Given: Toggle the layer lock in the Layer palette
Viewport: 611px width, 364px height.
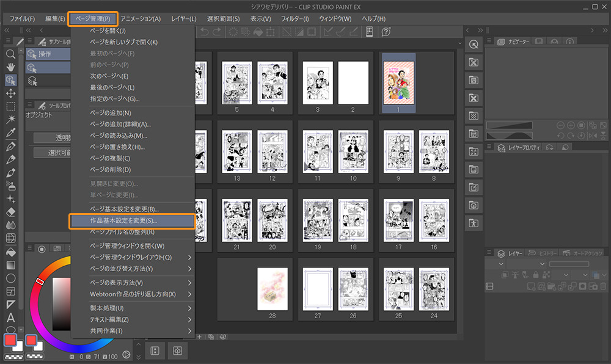Looking at the screenshot, I should point(536,274).
